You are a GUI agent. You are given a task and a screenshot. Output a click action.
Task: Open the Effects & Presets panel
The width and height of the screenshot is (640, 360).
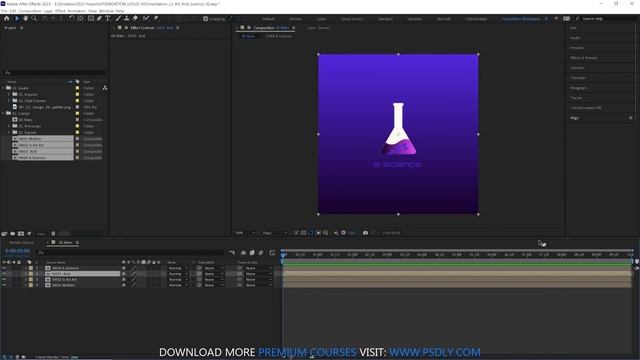(x=583, y=58)
